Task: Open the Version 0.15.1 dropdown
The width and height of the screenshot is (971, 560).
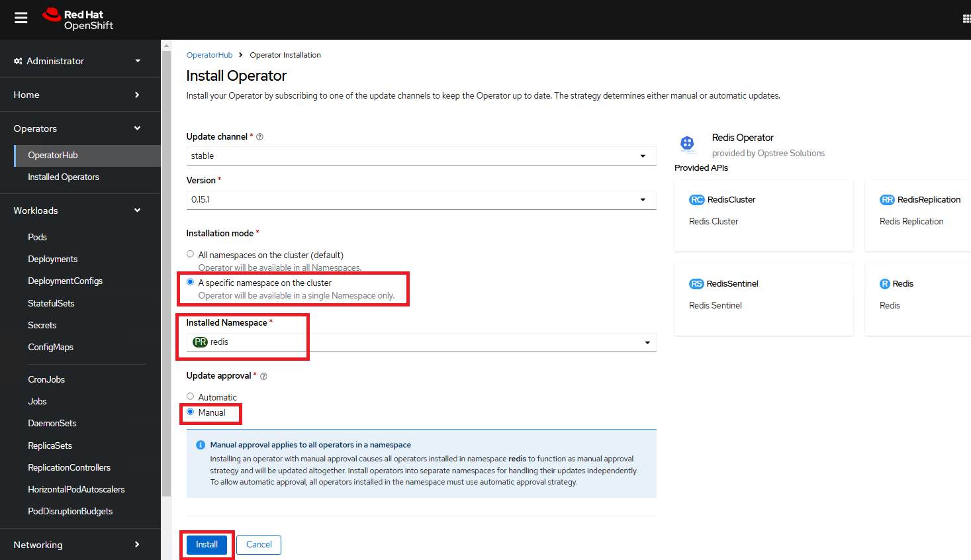Action: tap(421, 200)
